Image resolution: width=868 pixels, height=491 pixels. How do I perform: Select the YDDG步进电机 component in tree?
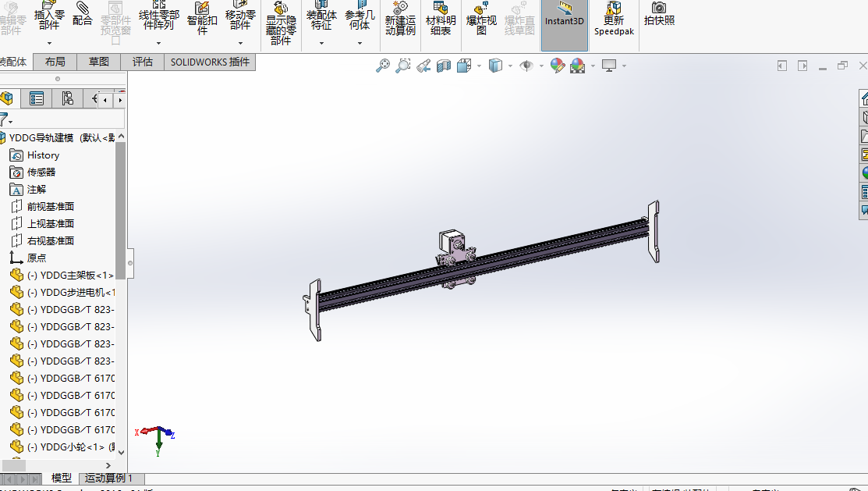(62, 293)
